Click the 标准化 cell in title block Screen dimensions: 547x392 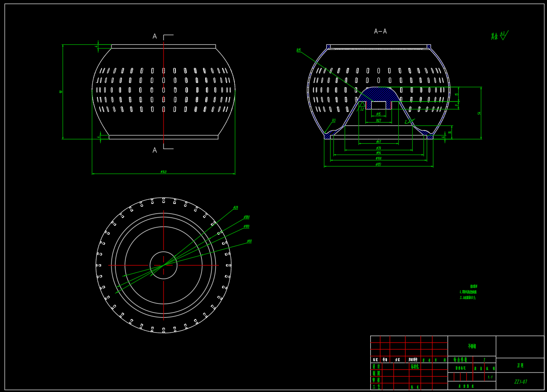(x=415, y=366)
